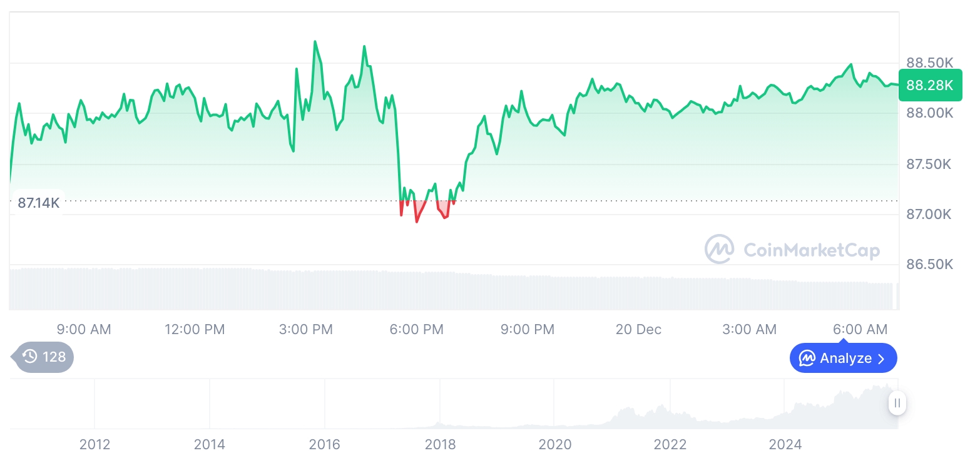Image resolution: width=980 pixels, height=458 pixels.
Task: Click the 2024 year label on the timeline
Action: (x=785, y=444)
